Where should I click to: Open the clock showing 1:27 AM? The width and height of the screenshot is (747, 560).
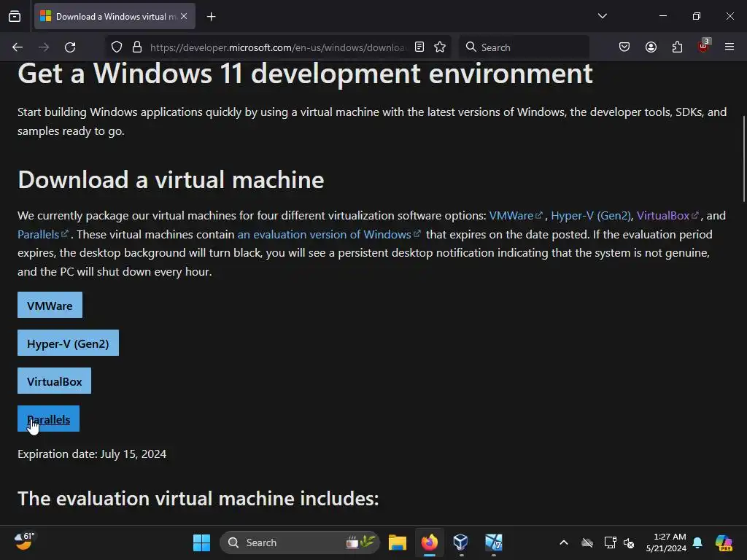point(666,542)
